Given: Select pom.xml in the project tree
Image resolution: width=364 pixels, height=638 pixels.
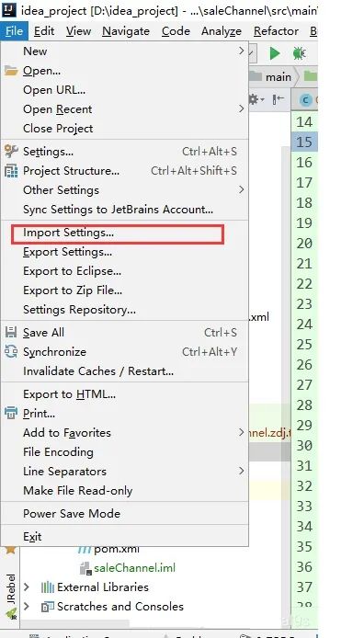Looking at the screenshot, I should [x=117, y=550].
